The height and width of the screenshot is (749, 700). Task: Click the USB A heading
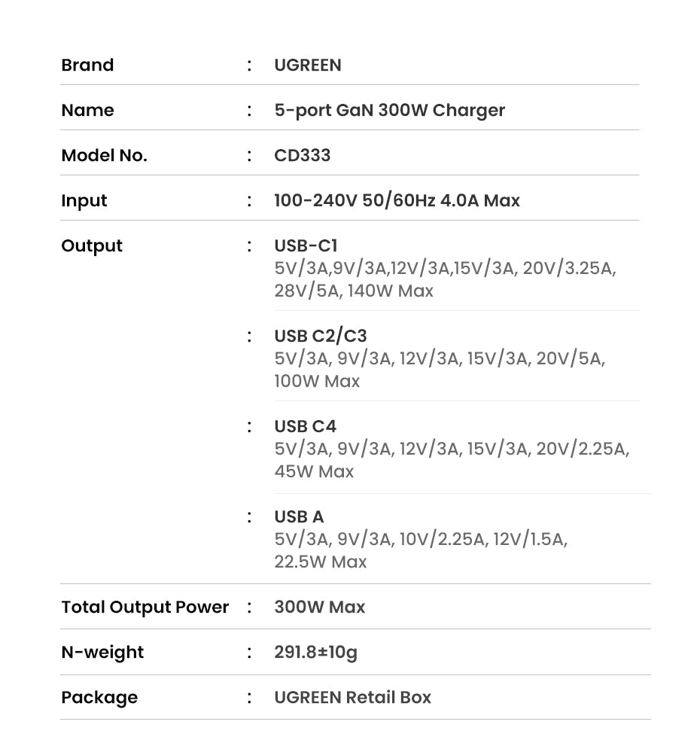(299, 517)
